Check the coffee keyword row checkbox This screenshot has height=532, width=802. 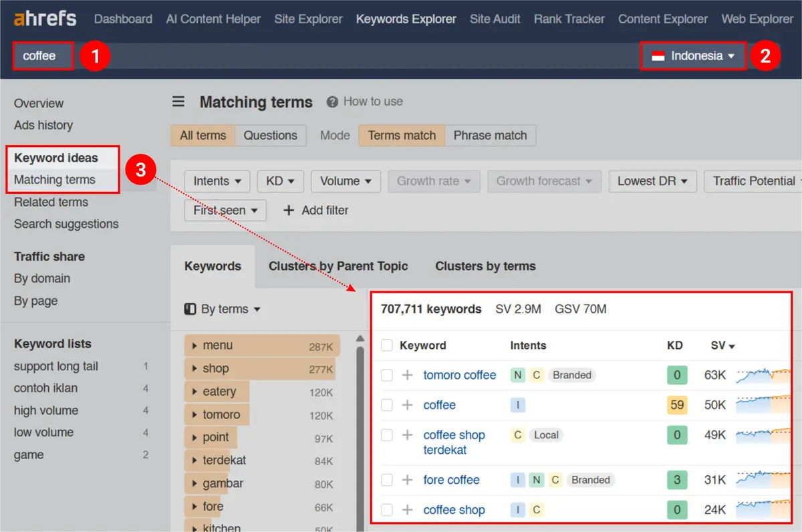click(386, 405)
